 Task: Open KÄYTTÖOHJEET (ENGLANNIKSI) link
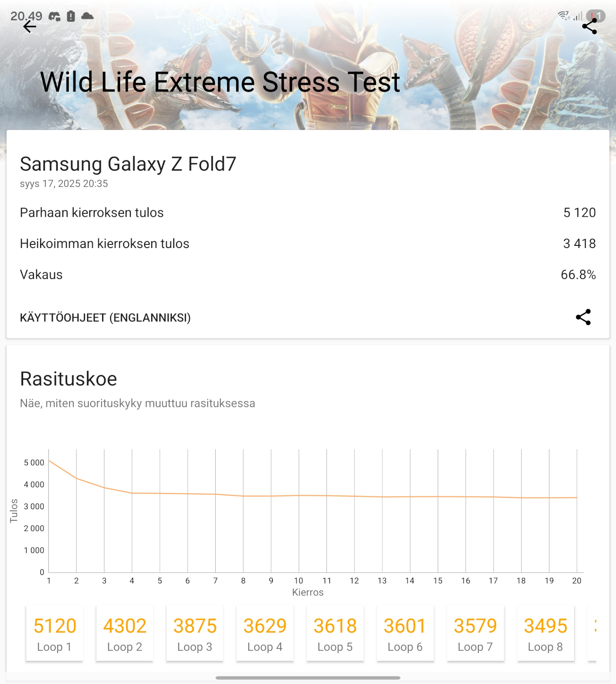pos(105,318)
